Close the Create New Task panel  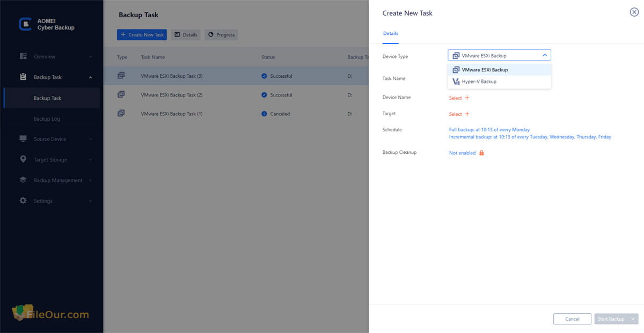click(x=634, y=12)
